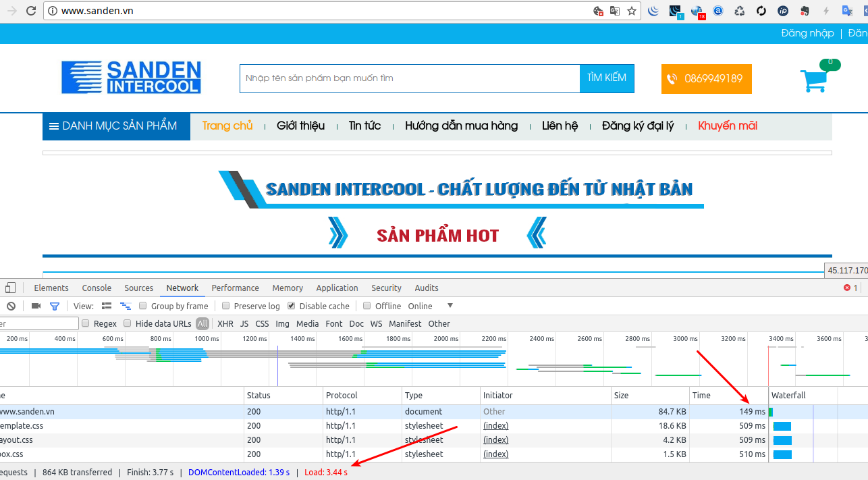868x480 pixels.
Task: Click the Google Translate extension icon
Action: [x=848, y=11]
